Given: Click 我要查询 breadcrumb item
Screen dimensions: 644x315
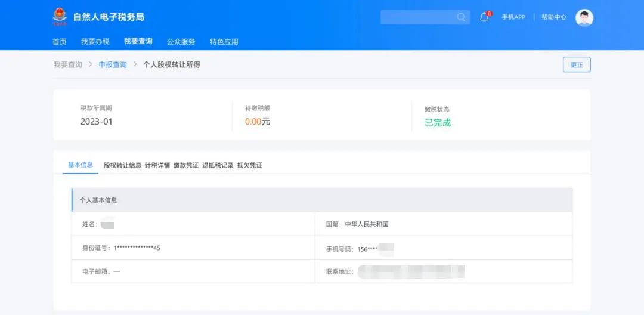Looking at the screenshot, I should click(68, 64).
